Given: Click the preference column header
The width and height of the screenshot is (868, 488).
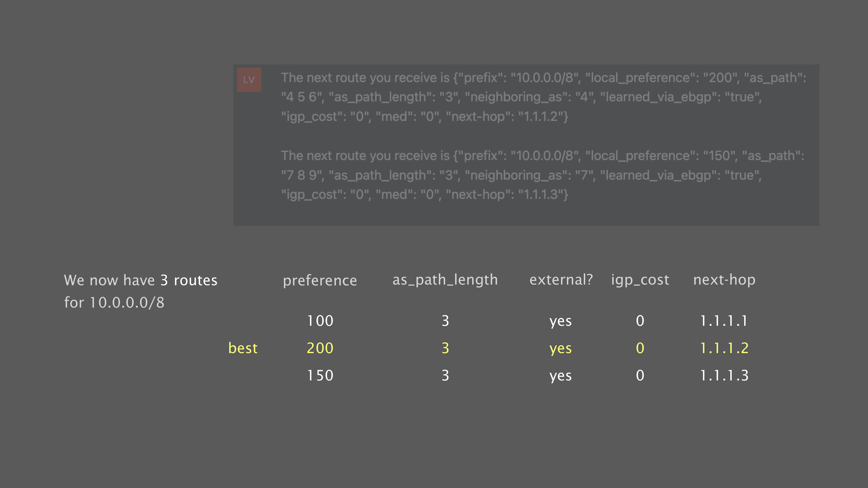Looking at the screenshot, I should [x=320, y=280].
